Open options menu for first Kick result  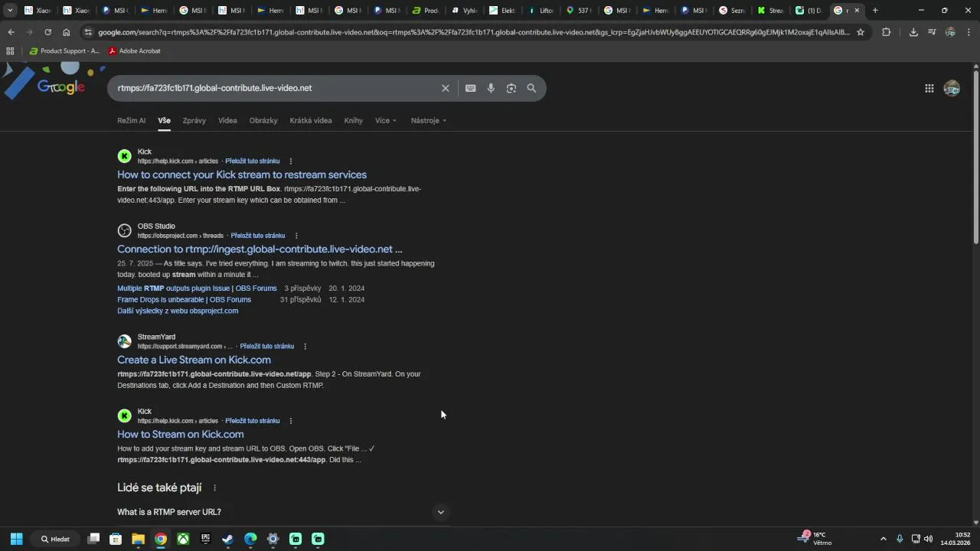tap(290, 161)
